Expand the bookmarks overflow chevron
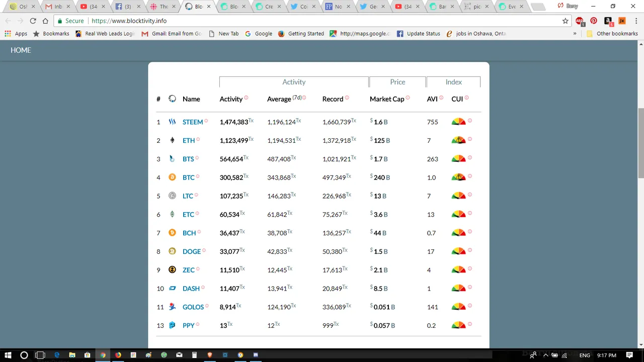644x362 pixels. 575,34
